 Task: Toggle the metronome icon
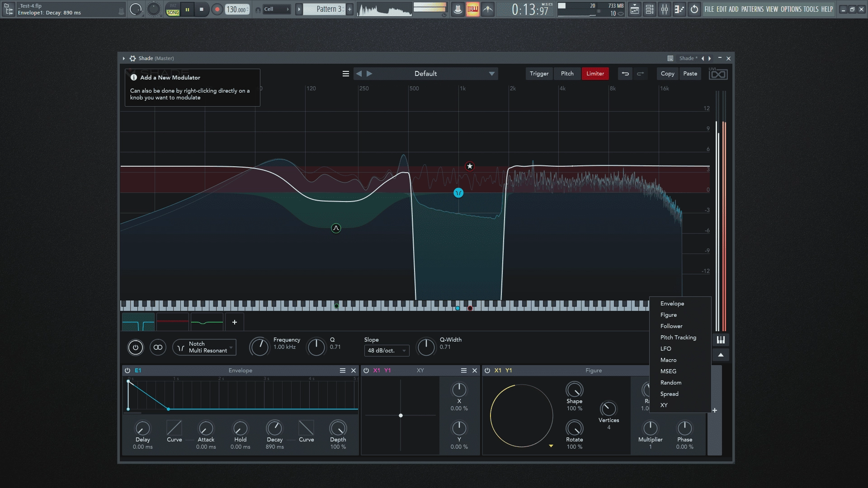click(458, 9)
